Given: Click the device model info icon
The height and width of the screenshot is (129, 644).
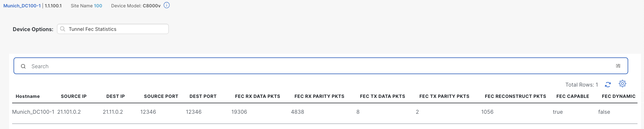Looking at the screenshot, I should [x=167, y=5].
